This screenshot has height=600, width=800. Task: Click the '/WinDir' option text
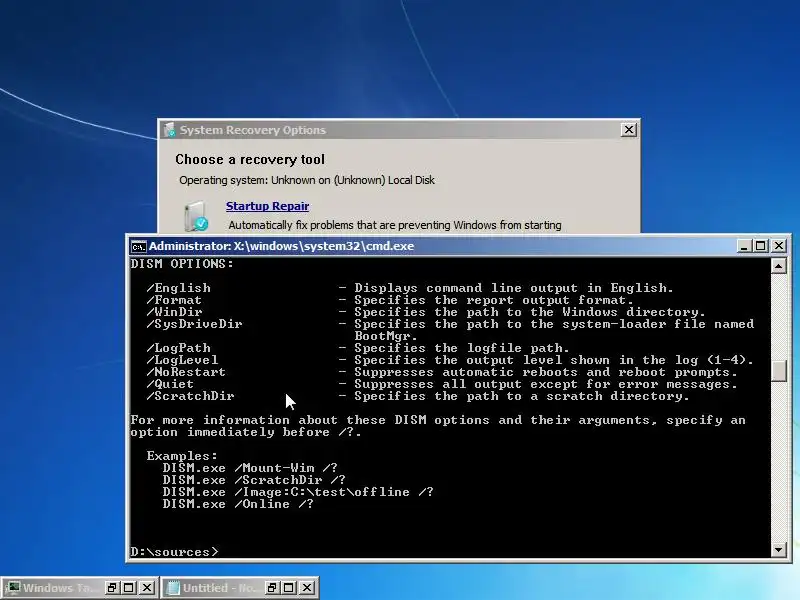[174, 312]
